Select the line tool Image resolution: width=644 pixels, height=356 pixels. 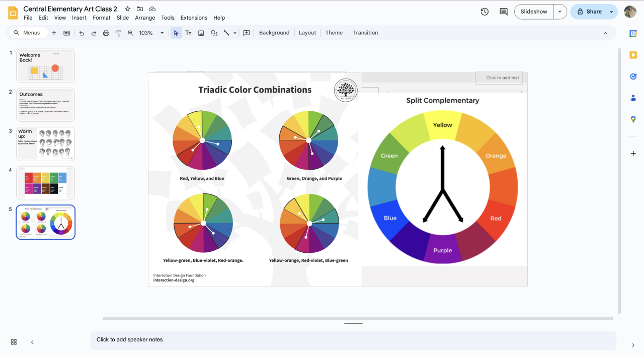click(x=226, y=33)
